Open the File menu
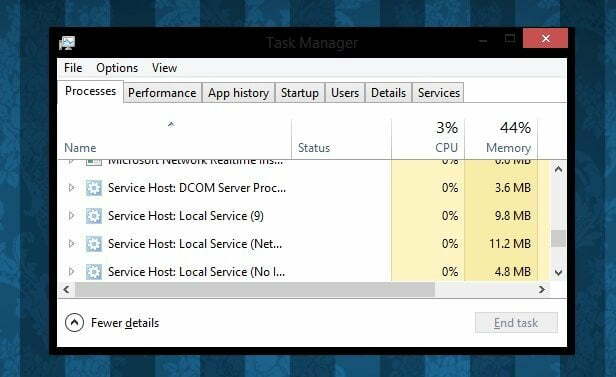Viewport: 616px width, 377px height. [73, 68]
